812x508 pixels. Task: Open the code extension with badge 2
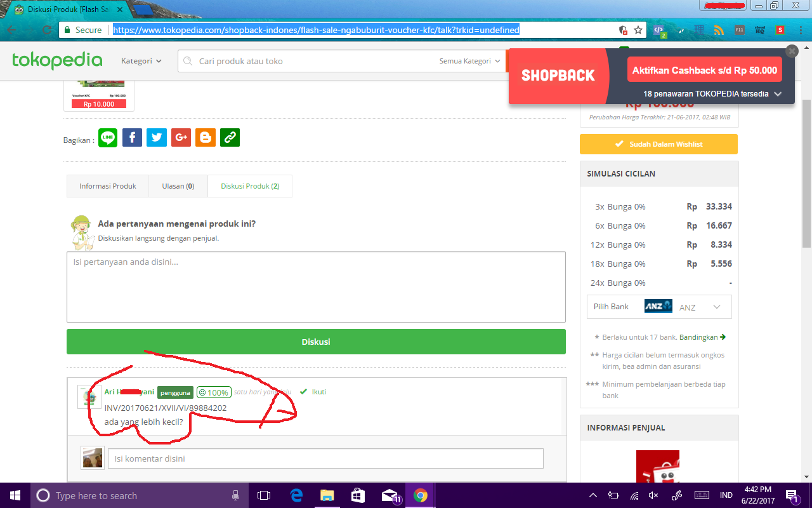(659, 30)
